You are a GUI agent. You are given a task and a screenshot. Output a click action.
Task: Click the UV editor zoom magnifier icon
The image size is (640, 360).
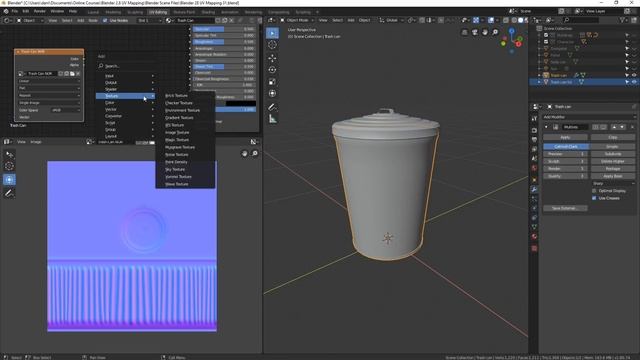click(255, 153)
